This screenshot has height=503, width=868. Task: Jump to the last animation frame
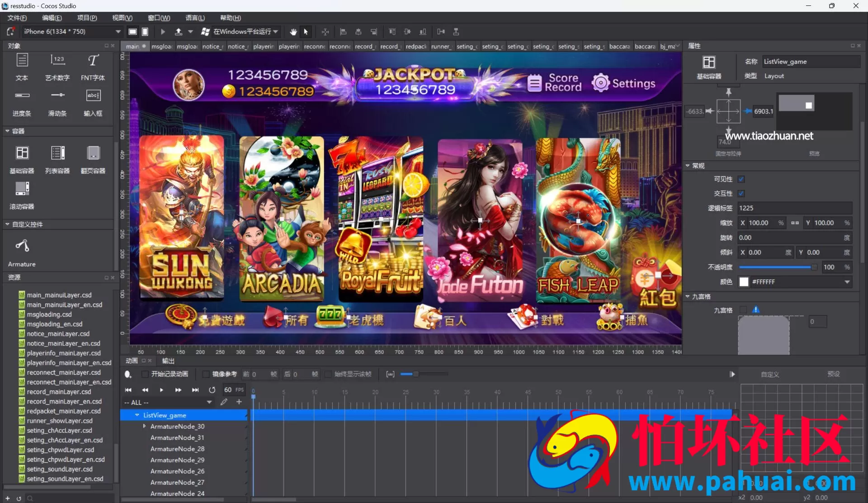click(195, 389)
